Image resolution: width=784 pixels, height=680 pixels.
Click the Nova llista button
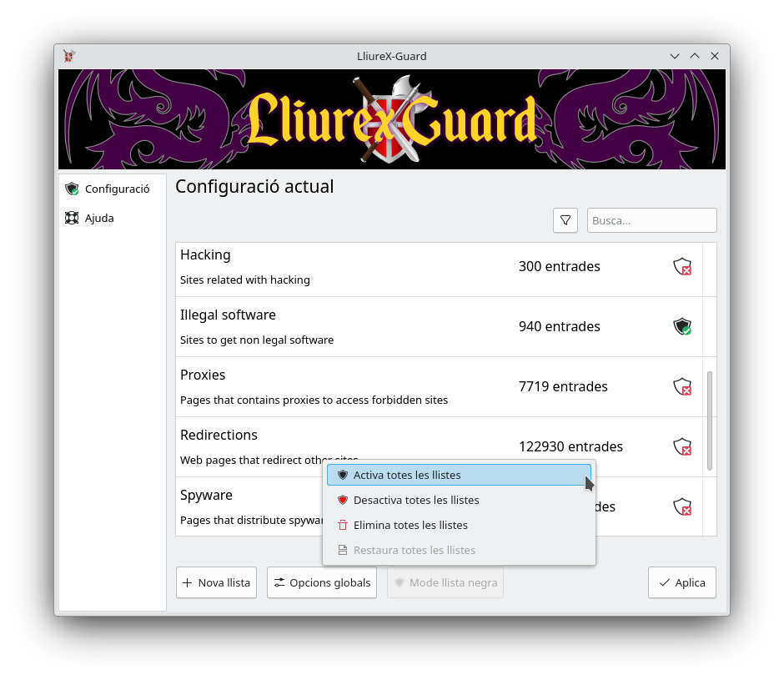[217, 582]
